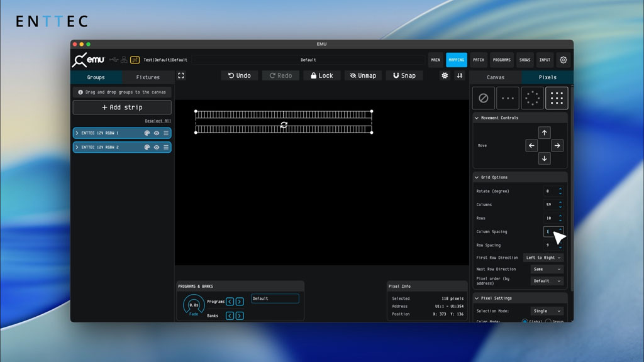Image resolution: width=644 pixels, height=362 pixels.
Task: Hide the ENTTEC 12V RGBW 2 group
Action: pyautogui.click(x=157, y=147)
